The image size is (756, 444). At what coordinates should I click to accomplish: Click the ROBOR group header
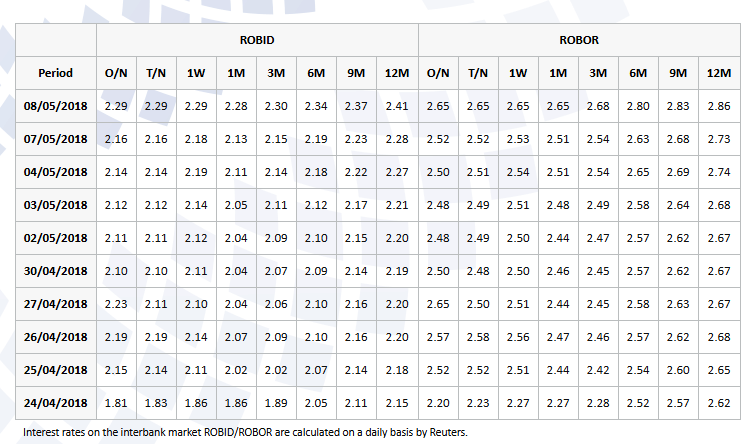tap(578, 40)
